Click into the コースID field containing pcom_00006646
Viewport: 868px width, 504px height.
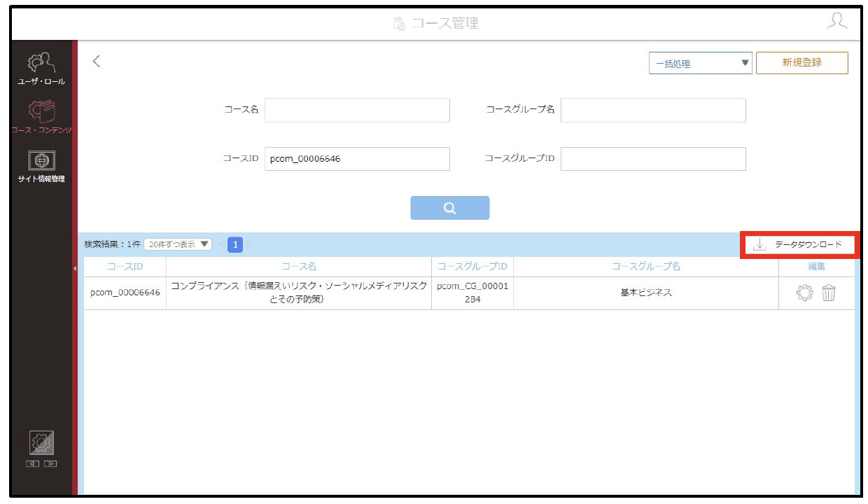pyautogui.click(x=357, y=159)
